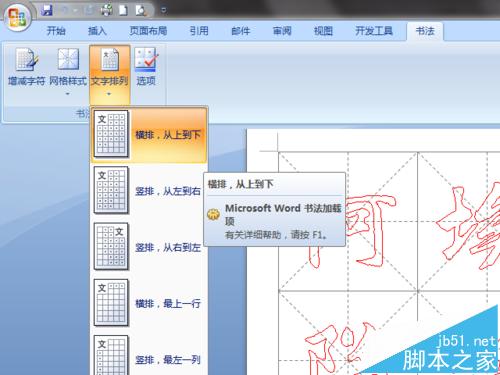This screenshot has width=500, height=375.
Task: Create a new blank document
Action: 123,10
